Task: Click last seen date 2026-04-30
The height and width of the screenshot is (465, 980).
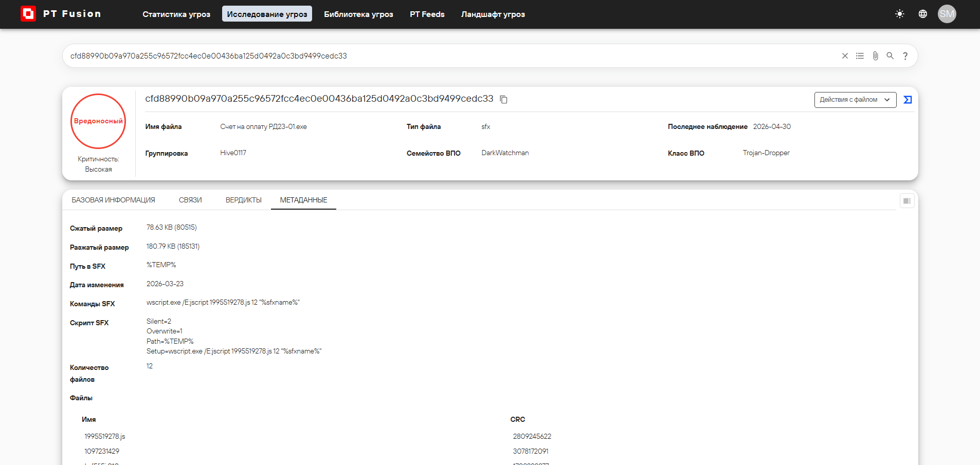Action: (x=772, y=126)
